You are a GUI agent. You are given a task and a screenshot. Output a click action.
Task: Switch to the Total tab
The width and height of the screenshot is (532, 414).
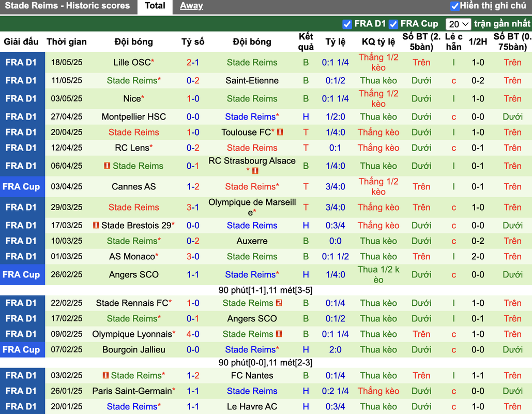coord(155,6)
